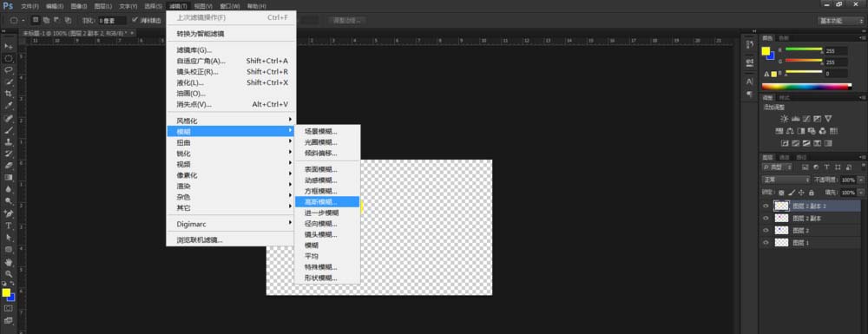Click the toolbar yellow foreground color
Viewport: 868px width, 334px height.
coord(6,292)
